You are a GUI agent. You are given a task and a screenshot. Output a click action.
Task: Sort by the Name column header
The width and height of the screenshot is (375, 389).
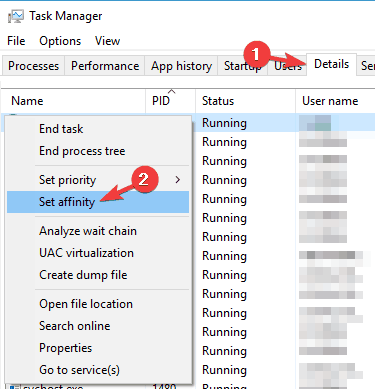73,101
